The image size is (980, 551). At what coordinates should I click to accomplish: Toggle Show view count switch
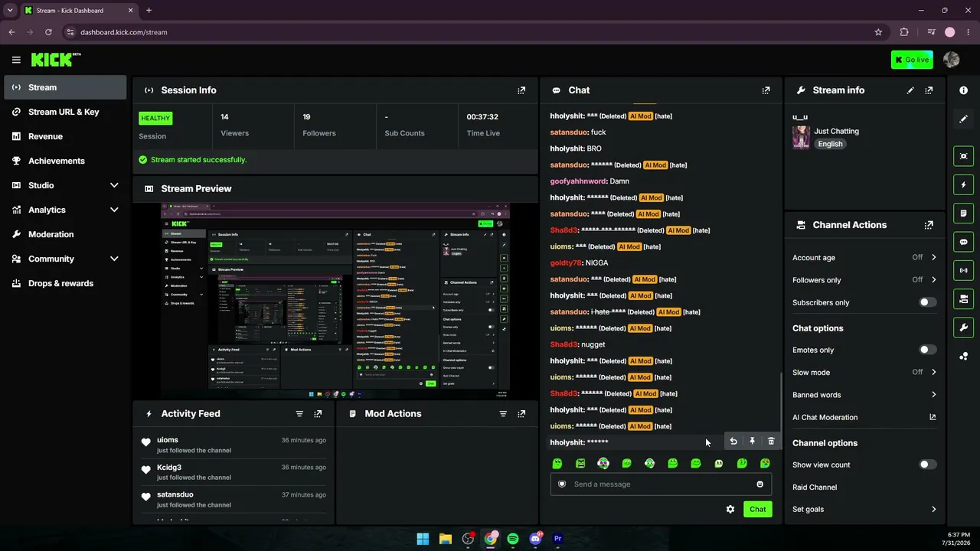coord(928,465)
